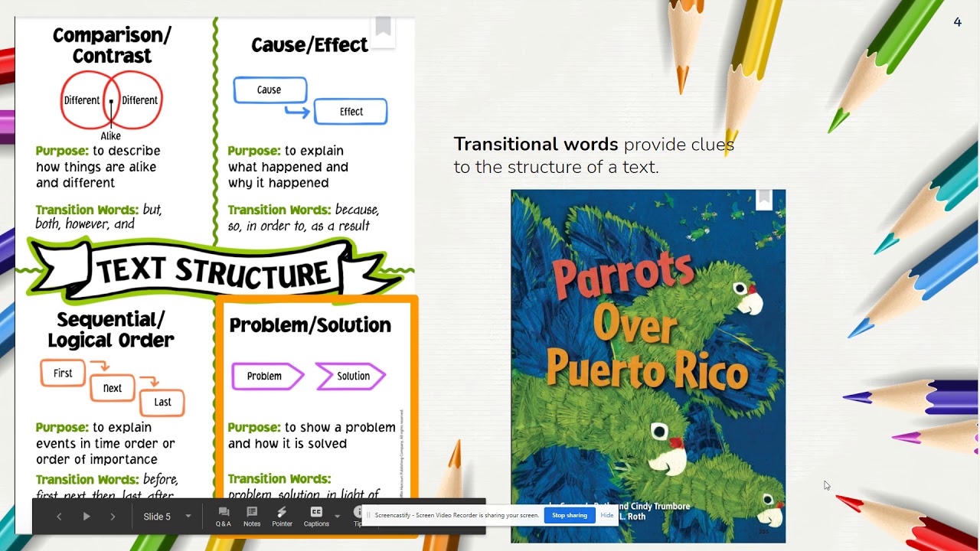The width and height of the screenshot is (980, 551).
Task: Toggle Captions on
Action: tap(316, 517)
